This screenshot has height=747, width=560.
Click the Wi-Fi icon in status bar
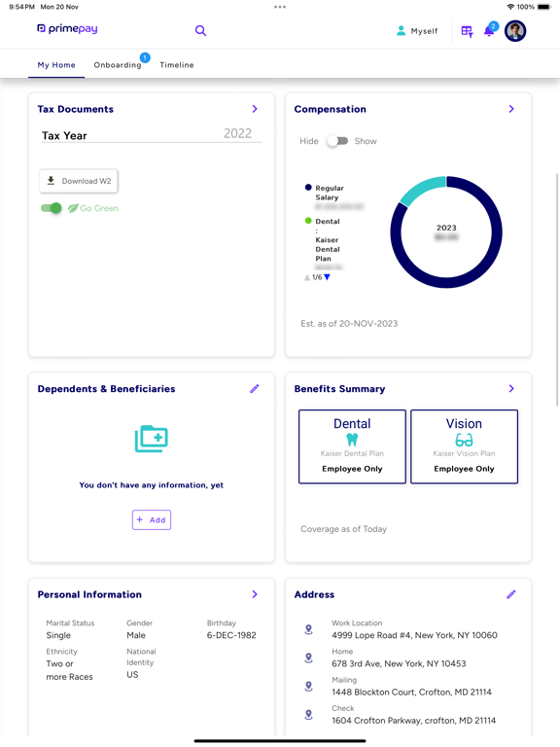510,7
